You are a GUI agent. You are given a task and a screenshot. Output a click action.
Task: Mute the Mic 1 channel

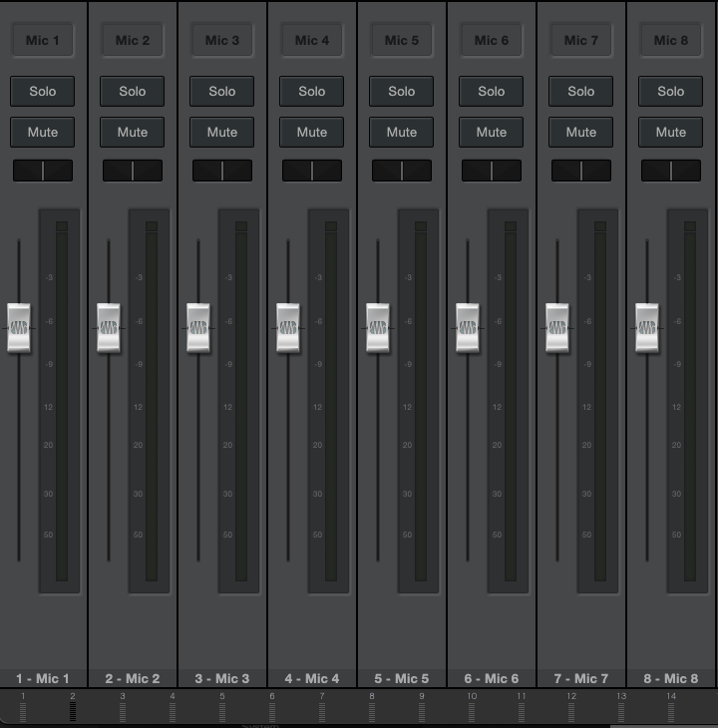pos(43,132)
